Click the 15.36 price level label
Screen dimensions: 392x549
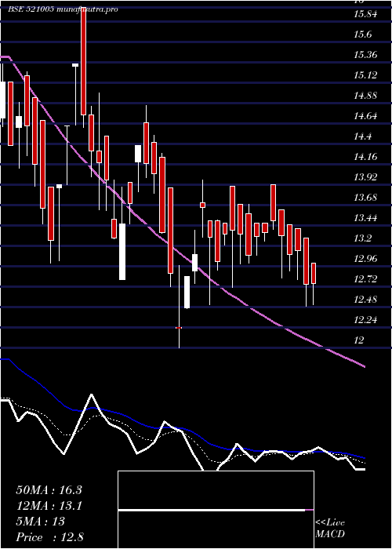(x=366, y=55)
